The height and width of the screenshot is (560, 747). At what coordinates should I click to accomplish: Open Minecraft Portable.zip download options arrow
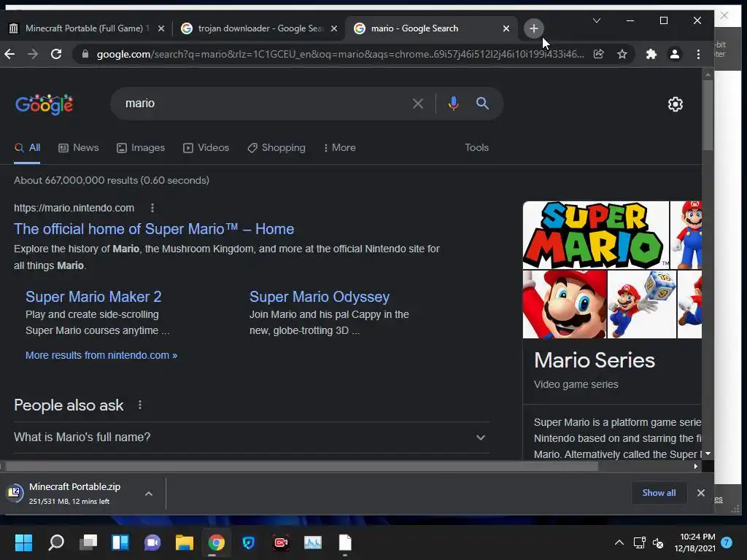point(149,494)
